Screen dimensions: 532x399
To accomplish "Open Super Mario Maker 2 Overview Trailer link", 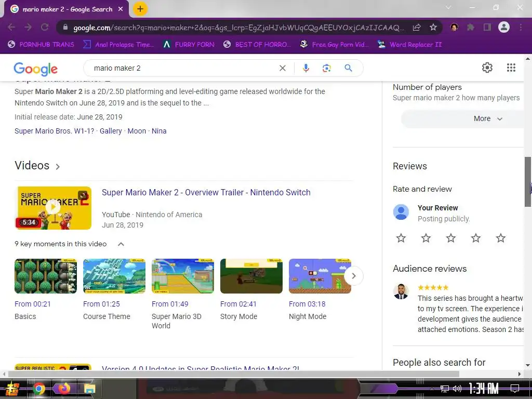I will click(206, 192).
